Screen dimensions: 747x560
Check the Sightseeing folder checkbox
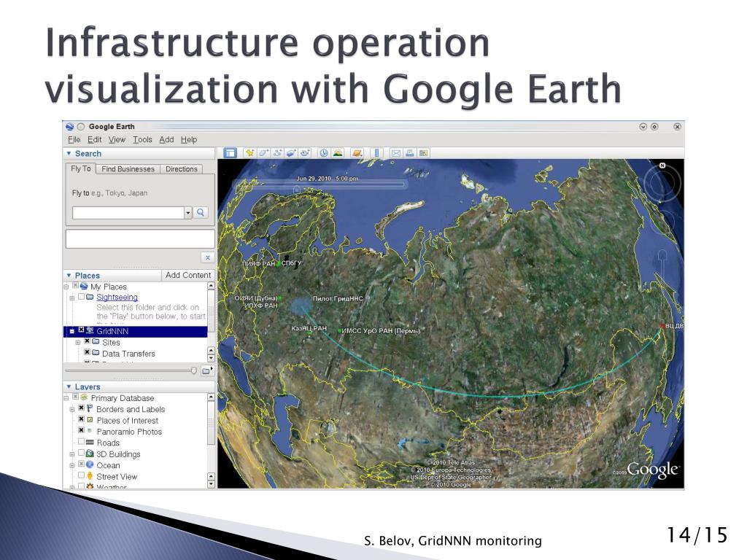[82, 297]
